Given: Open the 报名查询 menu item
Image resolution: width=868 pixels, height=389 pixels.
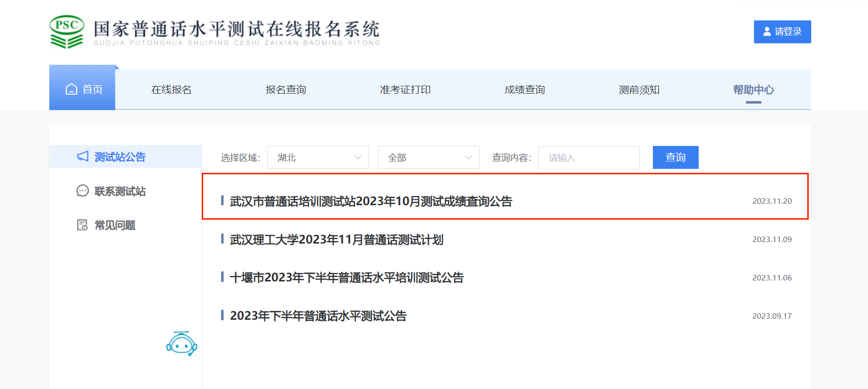Looking at the screenshot, I should pos(286,90).
